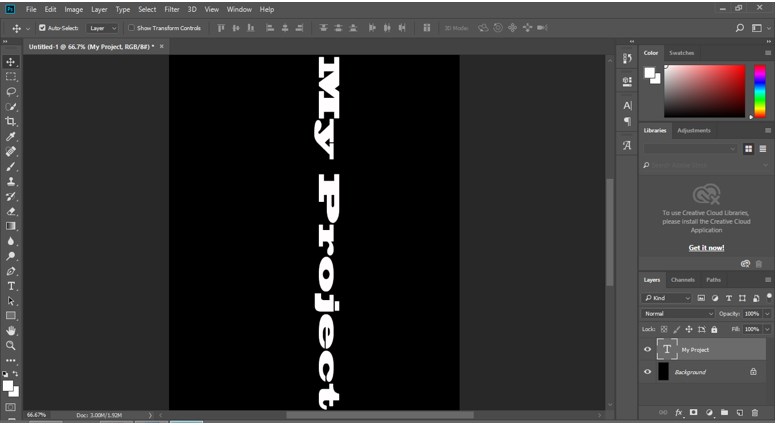The image size is (776, 425).
Task: Add a layer mask
Action: (x=693, y=412)
